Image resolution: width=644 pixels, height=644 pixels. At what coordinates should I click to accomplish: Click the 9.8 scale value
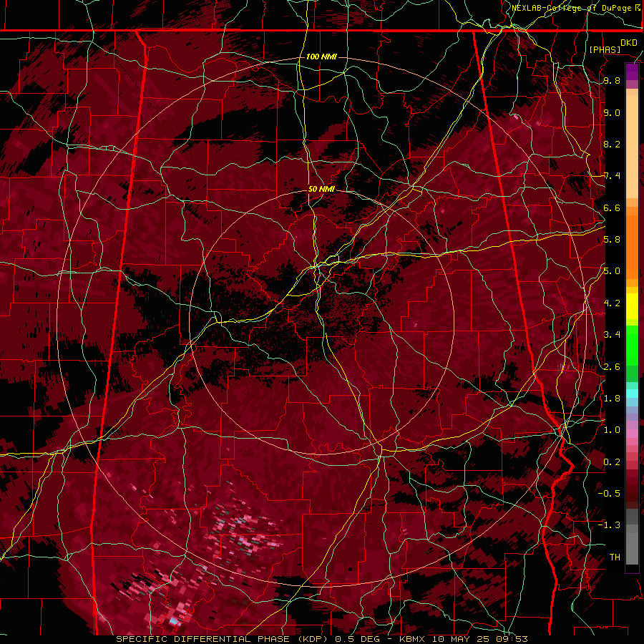(612, 81)
